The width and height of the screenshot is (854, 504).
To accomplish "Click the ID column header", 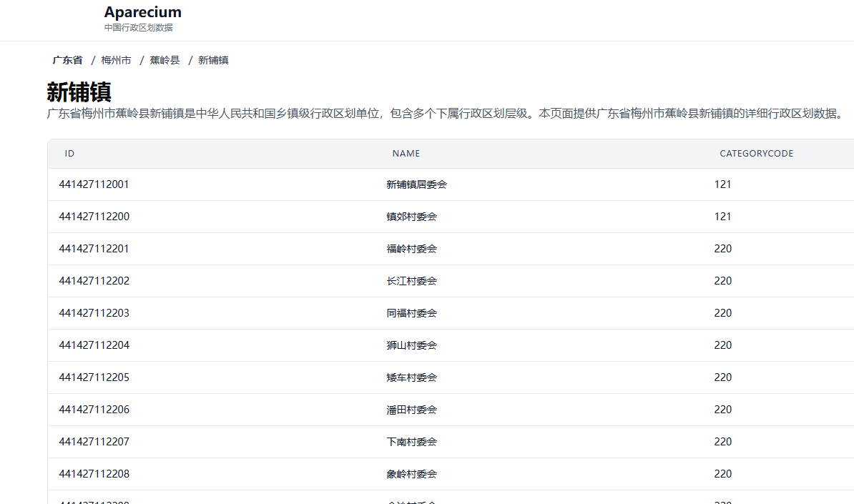I will point(69,154).
